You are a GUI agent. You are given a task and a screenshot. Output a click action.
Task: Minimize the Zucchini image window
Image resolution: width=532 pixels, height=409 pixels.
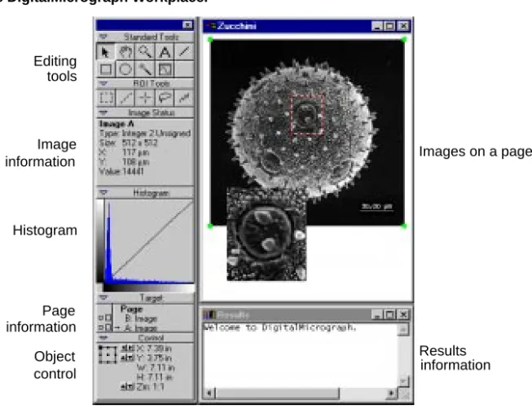[x=377, y=26]
